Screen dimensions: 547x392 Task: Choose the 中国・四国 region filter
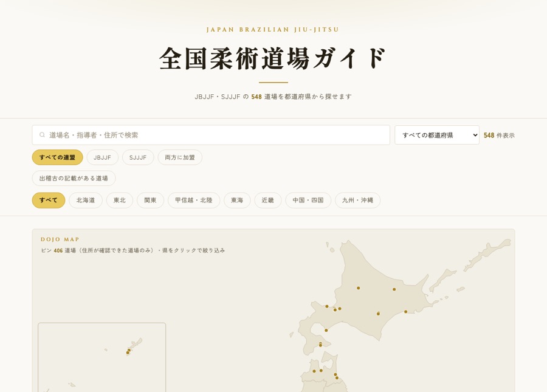point(308,200)
